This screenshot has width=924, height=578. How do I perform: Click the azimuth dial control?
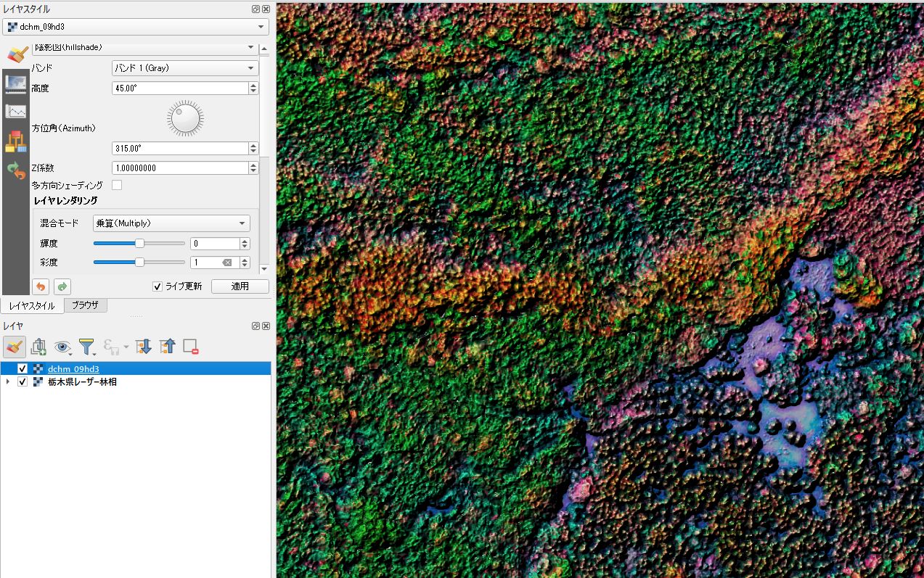coord(185,118)
